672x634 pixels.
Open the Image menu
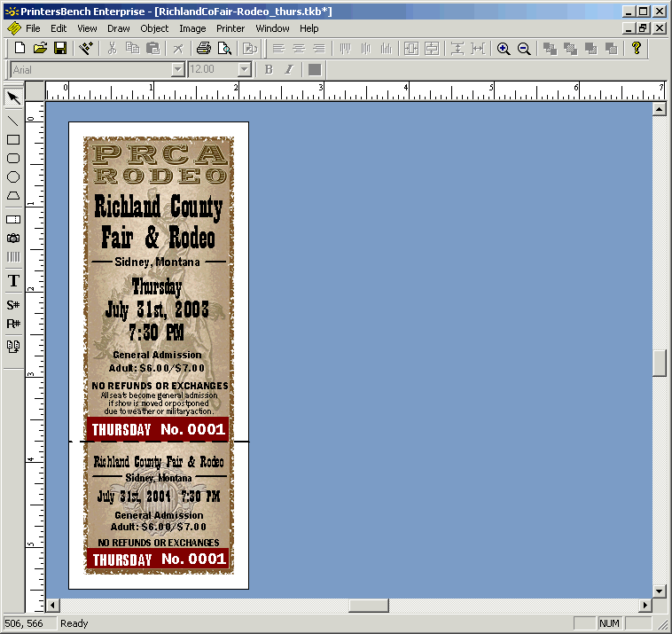192,28
